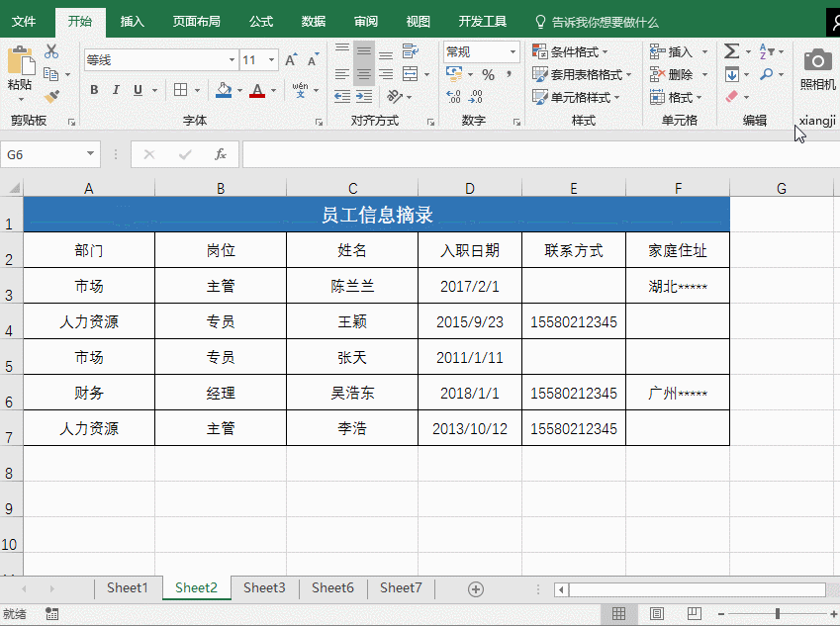Click the percent style icon
840x626 pixels.
[x=488, y=75]
